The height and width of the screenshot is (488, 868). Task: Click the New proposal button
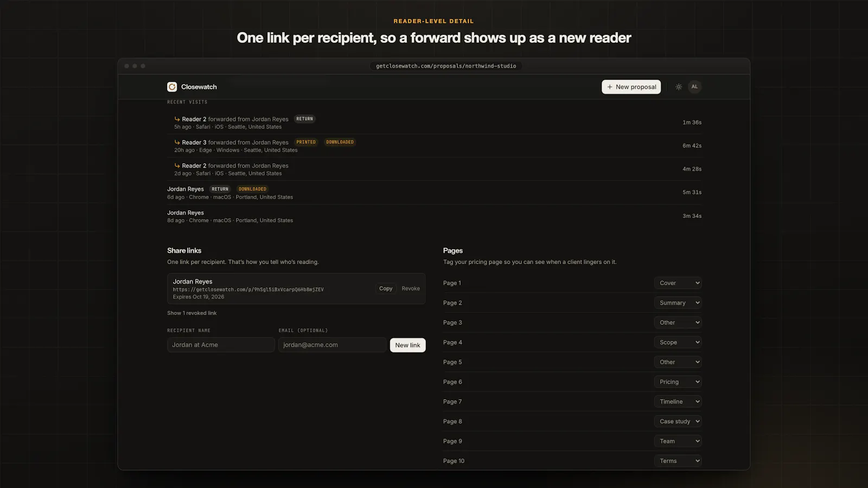[631, 87]
